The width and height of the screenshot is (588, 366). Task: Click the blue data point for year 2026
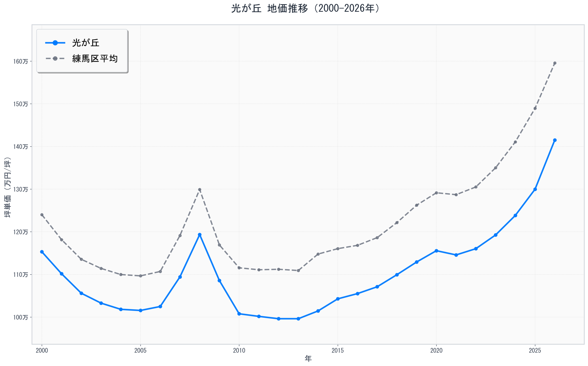click(555, 140)
